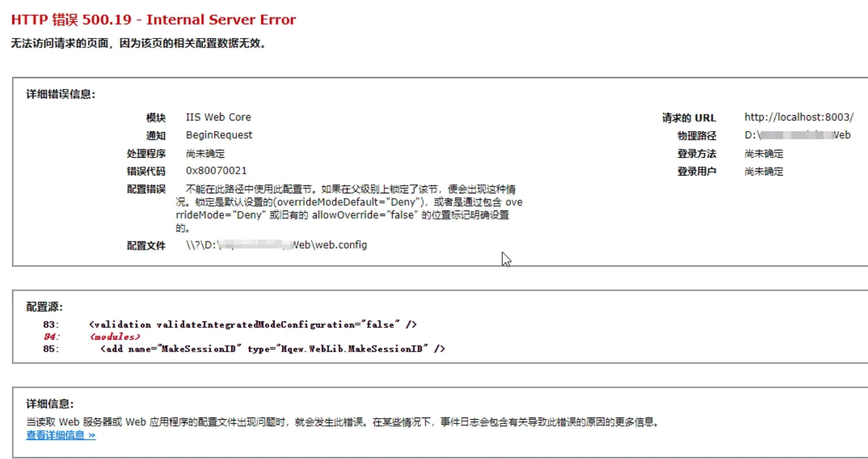868x459 pixels.
Task: Click the 尚未确定 value beside 登录用户
Action: tap(764, 171)
